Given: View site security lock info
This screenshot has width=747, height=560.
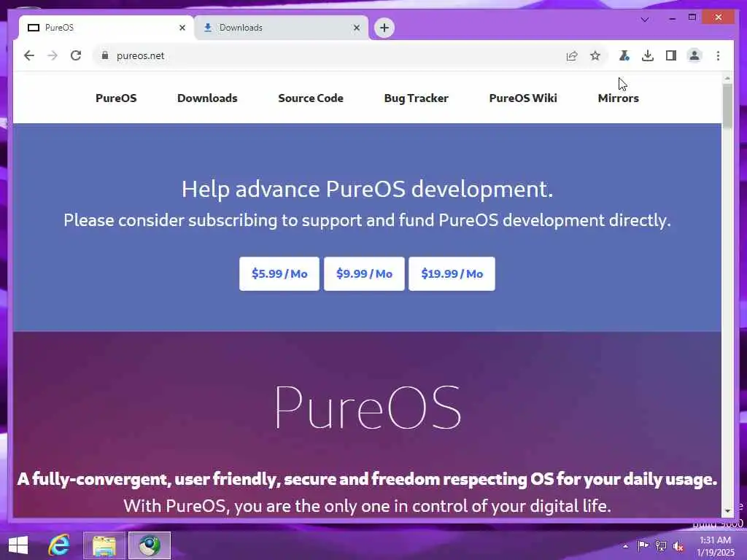Looking at the screenshot, I should [105, 55].
